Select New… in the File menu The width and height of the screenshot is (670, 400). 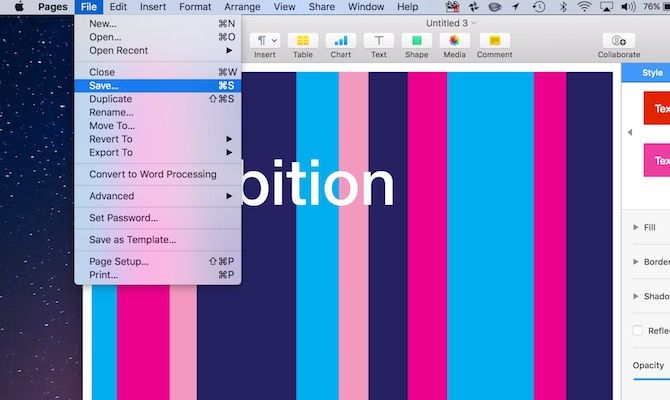tap(158, 24)
